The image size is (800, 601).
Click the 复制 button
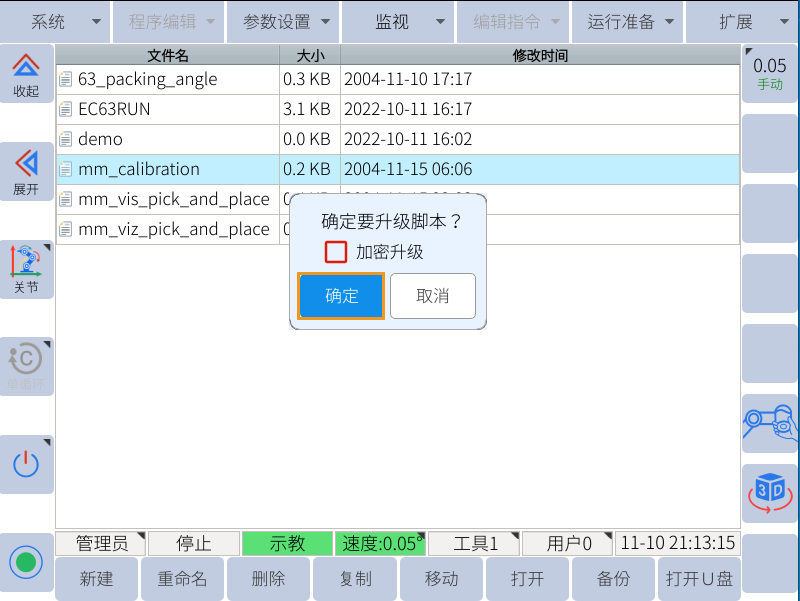(x=355, y=579)
